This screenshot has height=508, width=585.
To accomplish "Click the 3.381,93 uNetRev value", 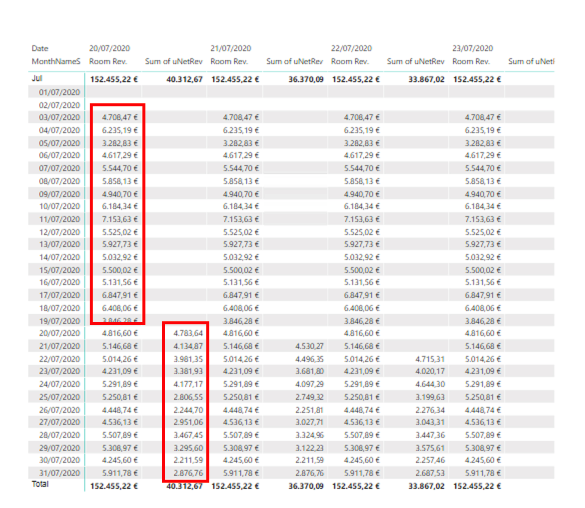I will click(x=188, y=371).
